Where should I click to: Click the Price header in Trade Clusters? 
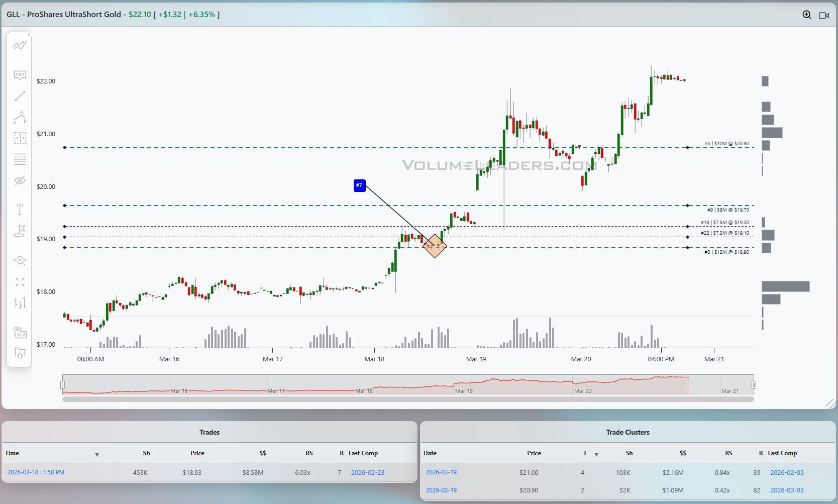(x=534, y=453)
